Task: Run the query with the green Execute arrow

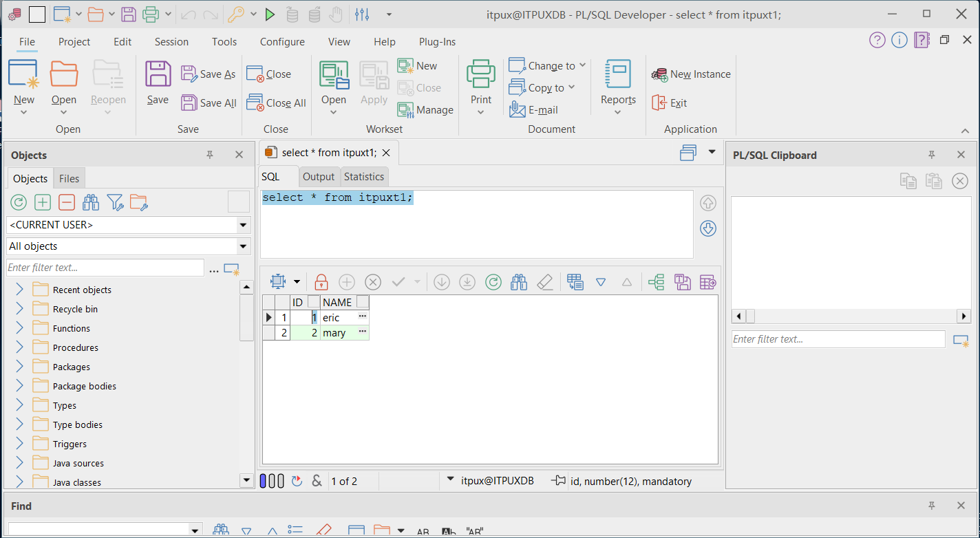Action: (x=270, y=14)
